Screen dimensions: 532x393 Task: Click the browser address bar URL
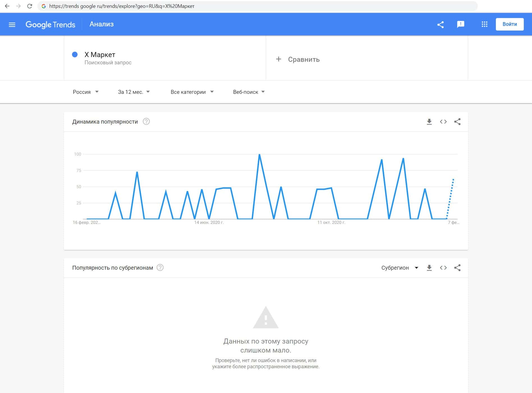coord(122,6)
